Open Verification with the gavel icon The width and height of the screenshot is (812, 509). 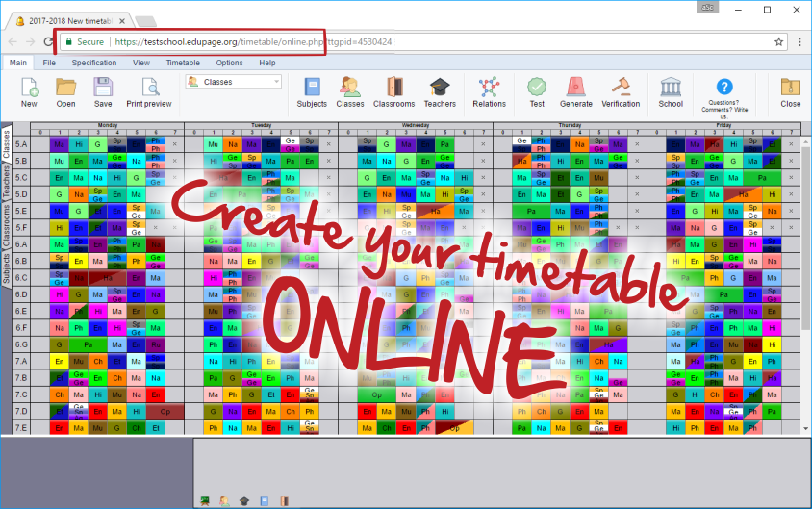[x=621, y=88]
